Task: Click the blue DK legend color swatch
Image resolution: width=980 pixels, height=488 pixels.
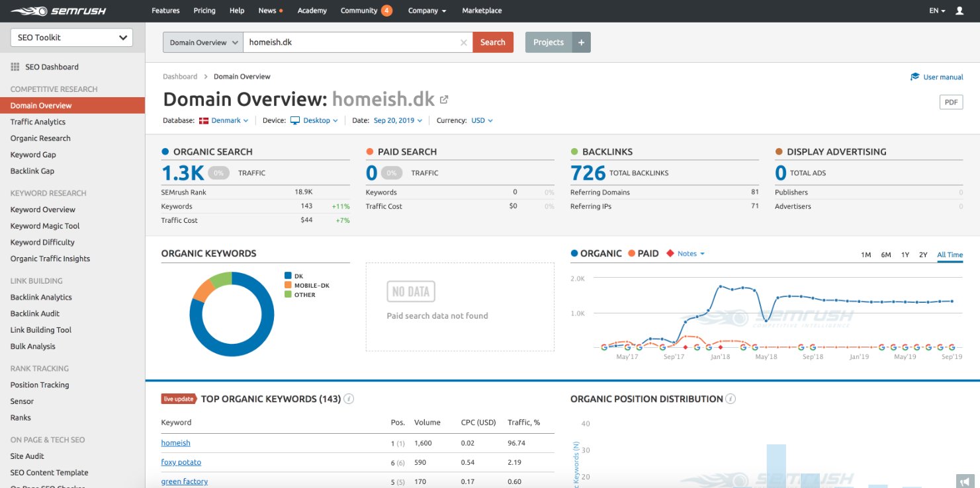Action: point(288,276)
